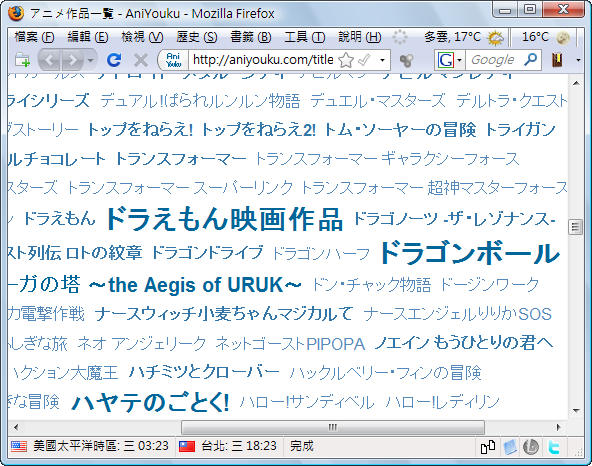Image resolution: width=592 pixels, height=466 pixels.
Task: Click the vertical scrollbar down arrow
Action: [x=576, y=411]
